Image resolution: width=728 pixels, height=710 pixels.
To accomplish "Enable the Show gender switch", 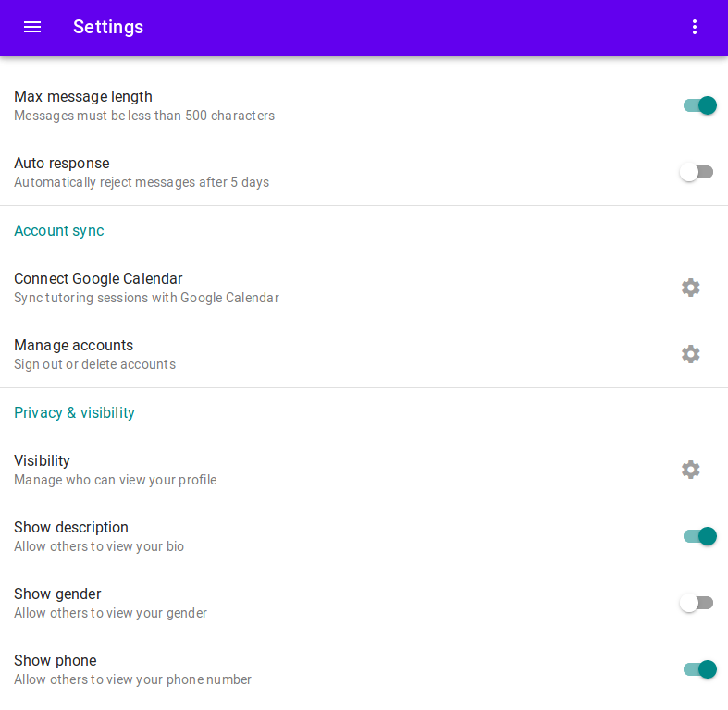I will click(697, 603).
